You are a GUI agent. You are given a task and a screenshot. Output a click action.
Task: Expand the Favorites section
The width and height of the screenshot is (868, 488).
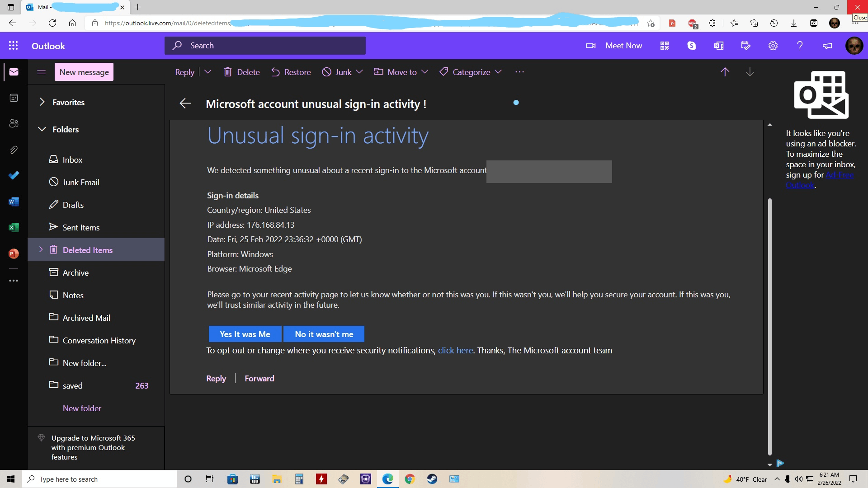pyautogui.click(x=42, y=102)
